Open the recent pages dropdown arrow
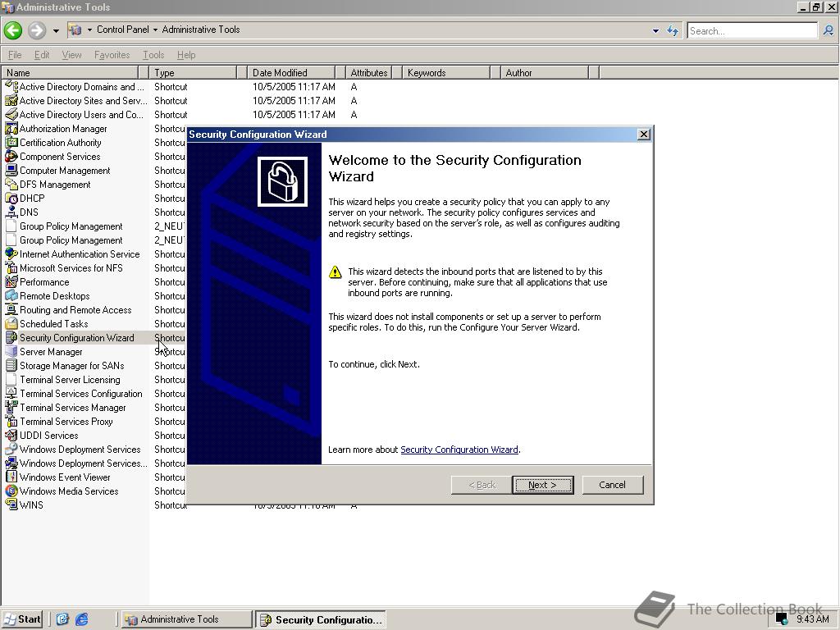Image resolution: width=840 pixels, height=630 pixels. pos(56,30)
